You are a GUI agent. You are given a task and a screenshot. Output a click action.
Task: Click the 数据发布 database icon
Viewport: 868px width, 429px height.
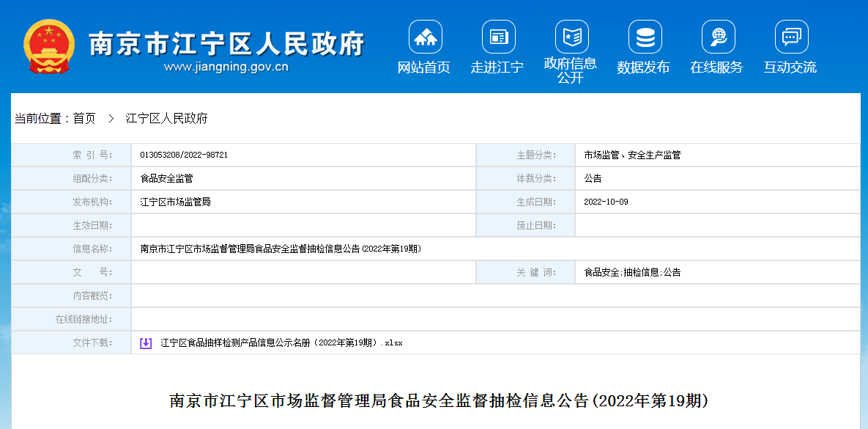point(645,37)
